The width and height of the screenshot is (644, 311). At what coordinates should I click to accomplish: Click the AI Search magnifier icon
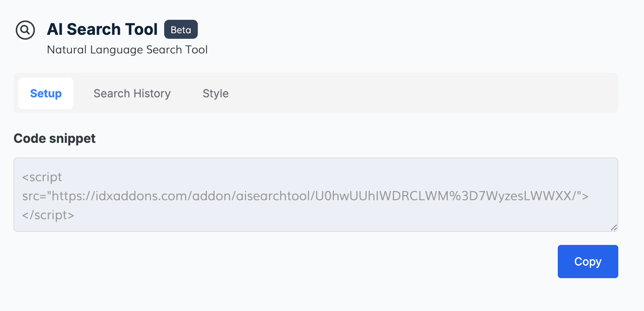pyautogui.click(x=25, y=30)
